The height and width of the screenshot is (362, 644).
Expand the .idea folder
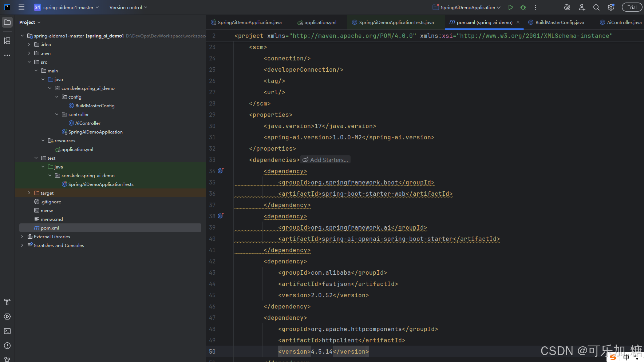point(29,44)
